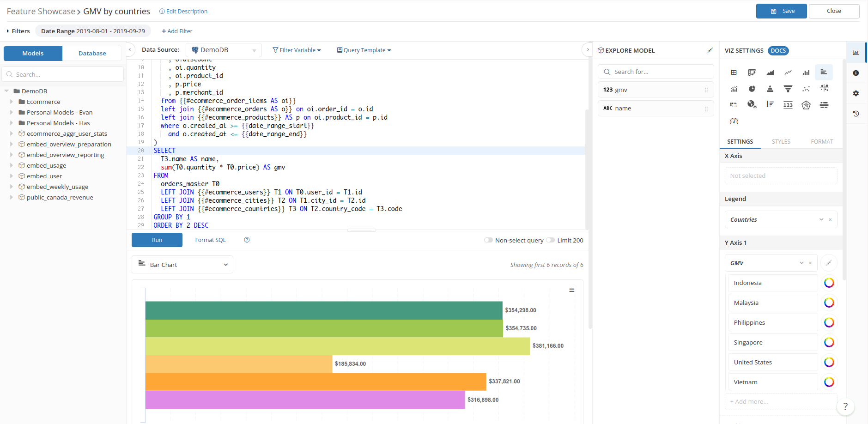The image size is (868, 424).
Task: Select the Pie Chart visualization icon
Action: pos(752,88)
